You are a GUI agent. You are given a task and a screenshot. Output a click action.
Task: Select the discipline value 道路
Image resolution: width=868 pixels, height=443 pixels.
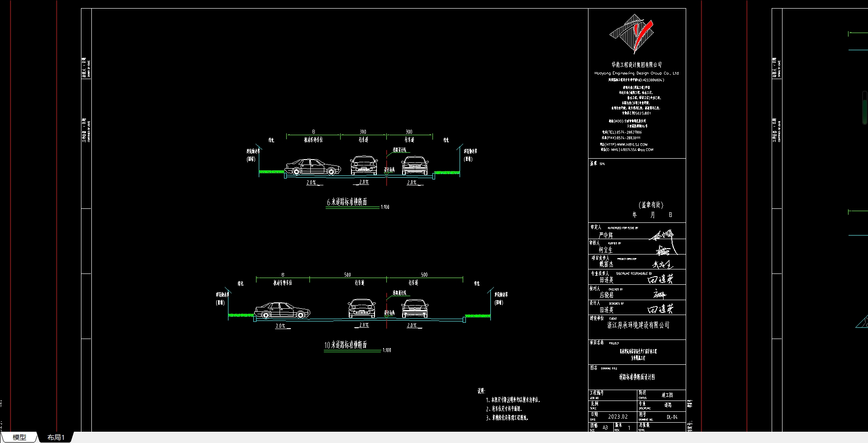[668, 405]
